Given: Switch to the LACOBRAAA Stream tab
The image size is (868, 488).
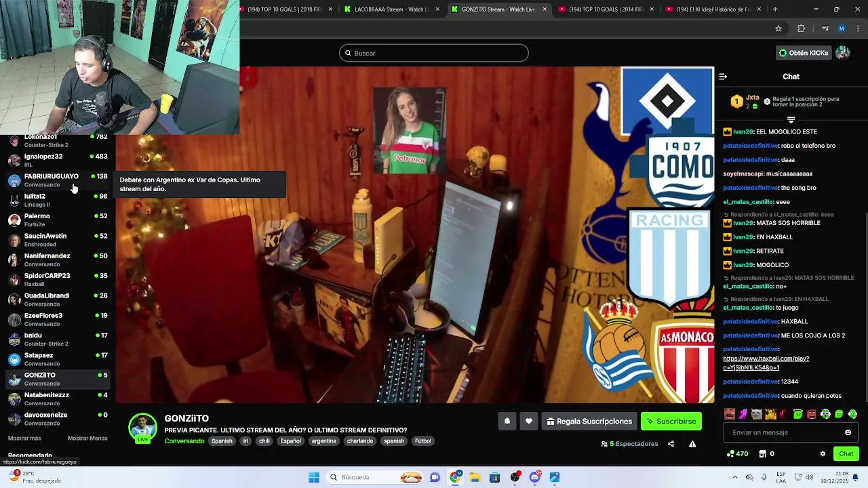Looking at the screenshot, I should 391,9.
